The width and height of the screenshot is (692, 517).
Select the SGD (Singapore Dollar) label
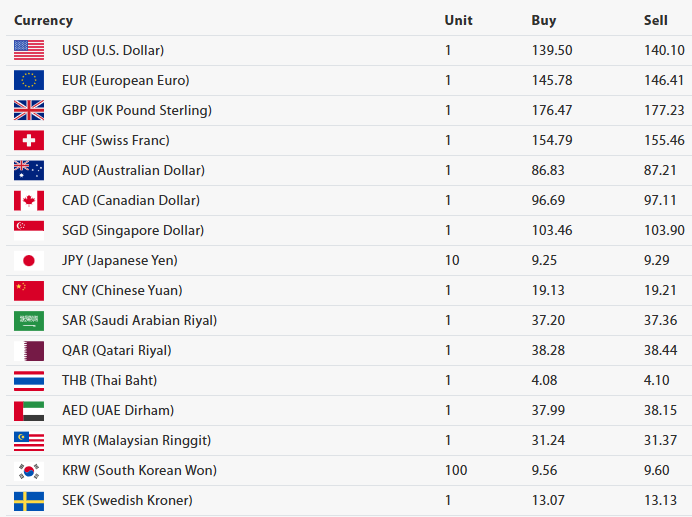tap(133, 230)
